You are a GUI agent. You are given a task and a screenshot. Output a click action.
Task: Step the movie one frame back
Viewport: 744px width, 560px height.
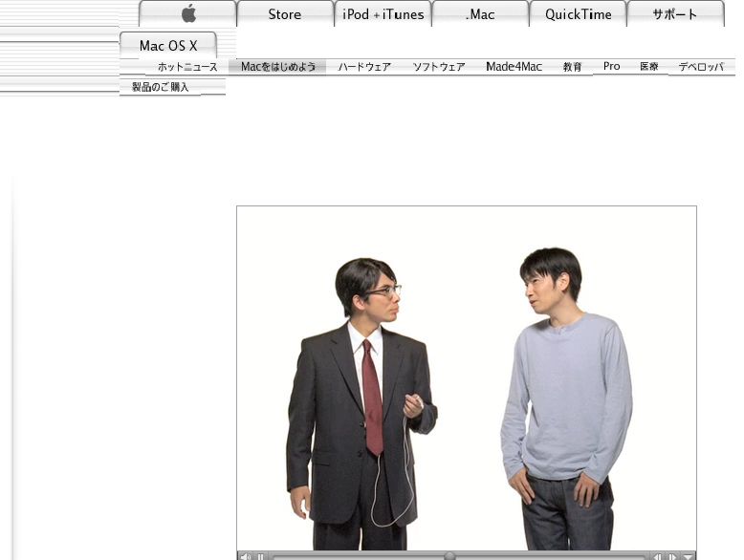point(658,556)
